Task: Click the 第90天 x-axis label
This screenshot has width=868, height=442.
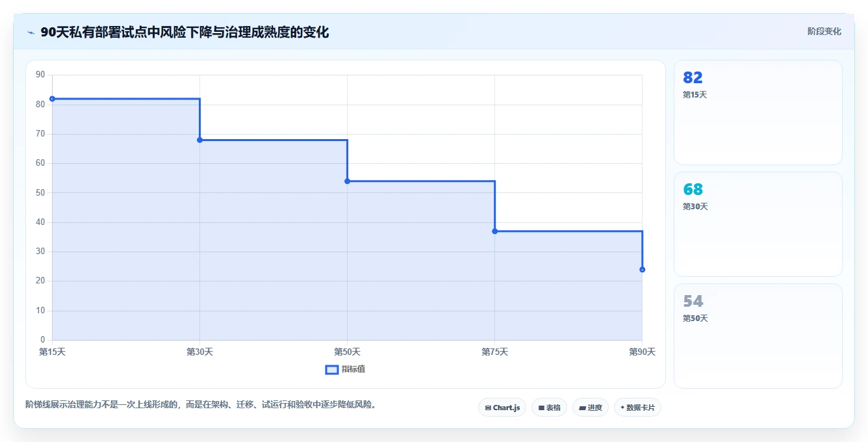Action: tap(642, 352)
